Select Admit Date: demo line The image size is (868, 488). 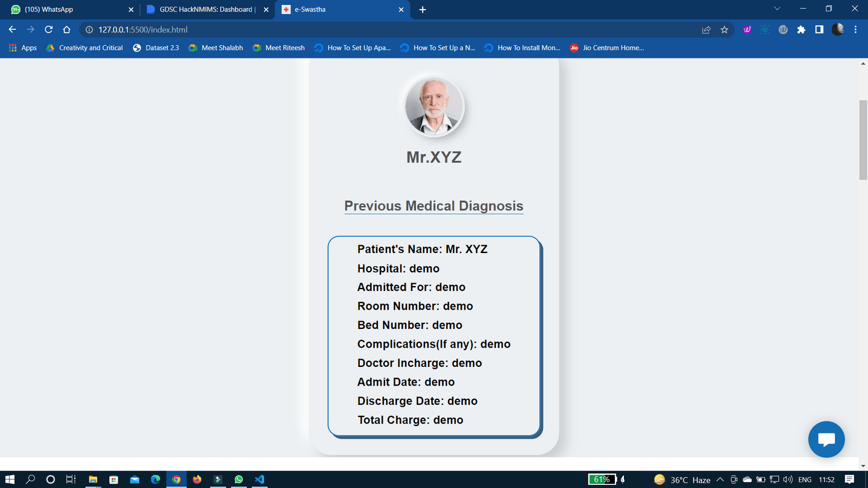(x=406, y=382)
